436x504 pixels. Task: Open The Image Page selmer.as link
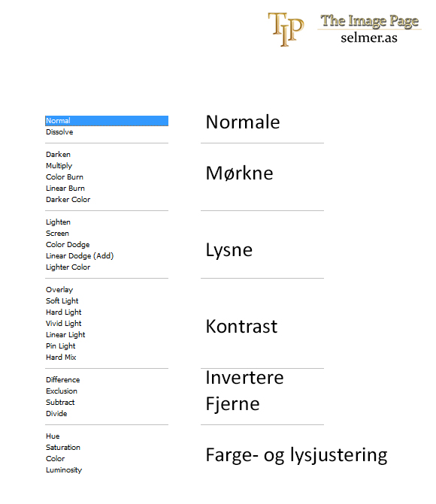click(x=369, y=29)
